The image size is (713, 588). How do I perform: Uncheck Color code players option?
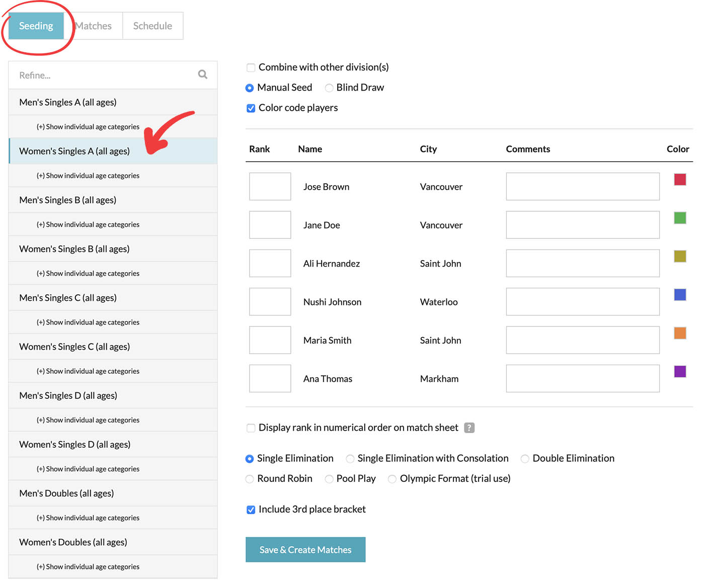[251, 108]
